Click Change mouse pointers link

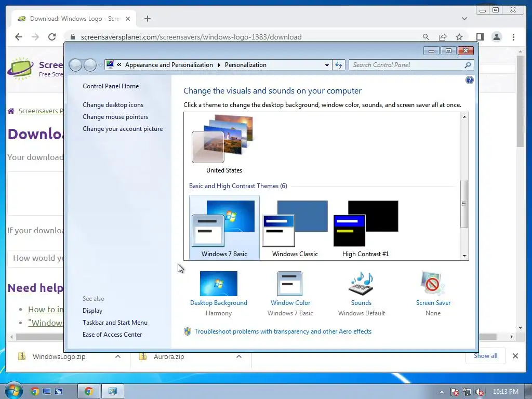115,117
